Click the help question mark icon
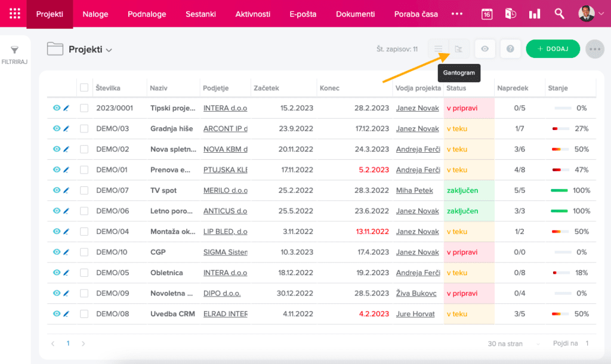Screen dimensions: 611x364 pyautogui.click(x=510, y=49)
